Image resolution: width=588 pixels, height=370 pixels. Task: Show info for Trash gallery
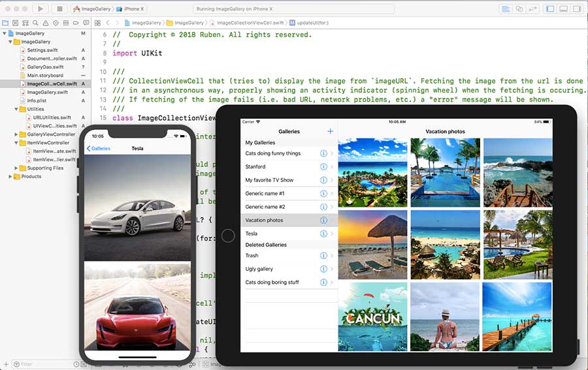tap(323, 255)
